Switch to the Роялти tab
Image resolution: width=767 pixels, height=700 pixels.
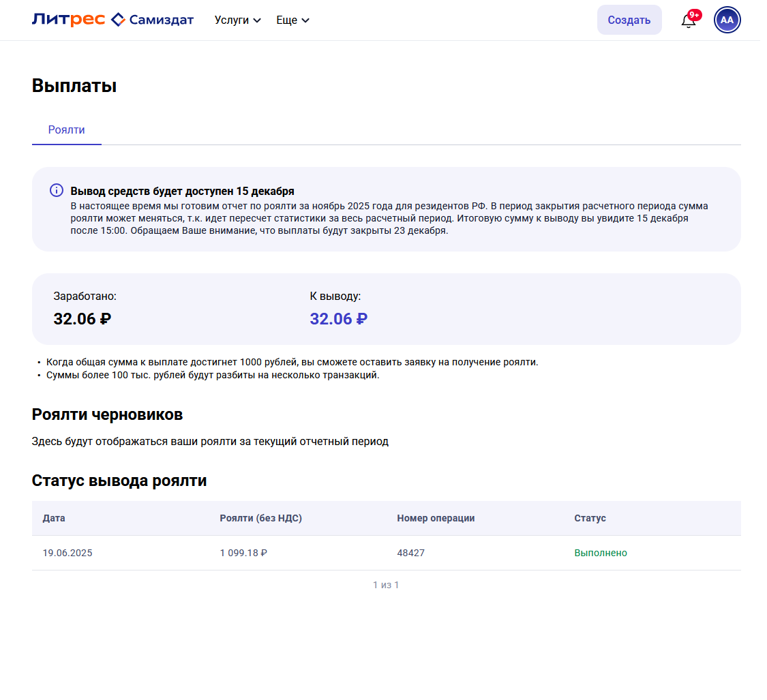pyautogui.click(x=67, y=130)
